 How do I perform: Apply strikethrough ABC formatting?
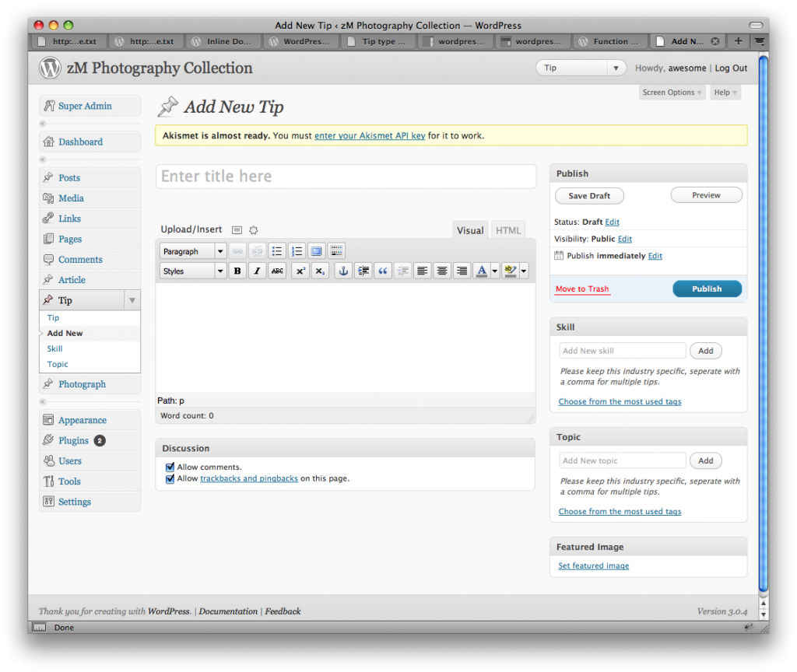(x=277, y=271)
